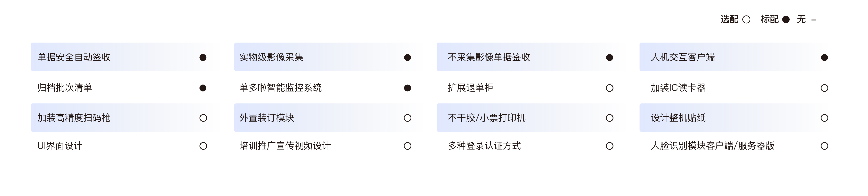Click the 设计整机贴纸 label
The width and height of the screenshot is (868, 196).
click(x=678, y=118)
